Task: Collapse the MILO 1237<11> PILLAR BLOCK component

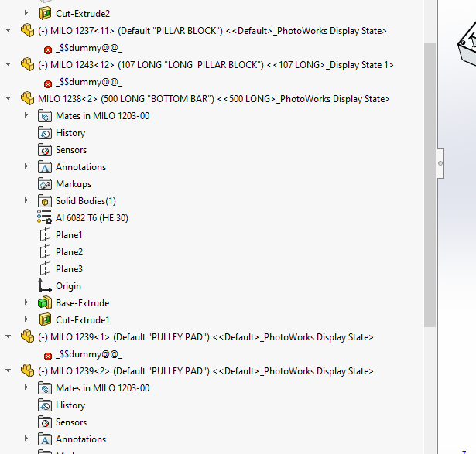Action: (x=9, y=31)
